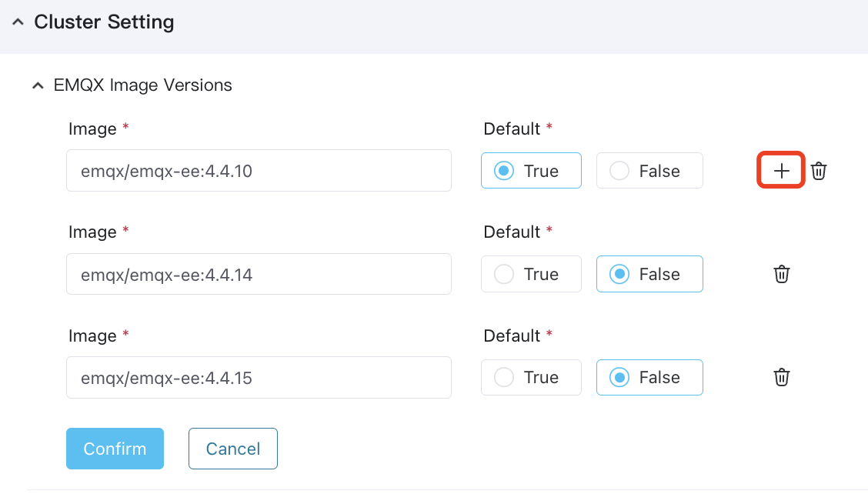Add a new image version row
The width and height of the screenshot is (868, 494).
781,171
